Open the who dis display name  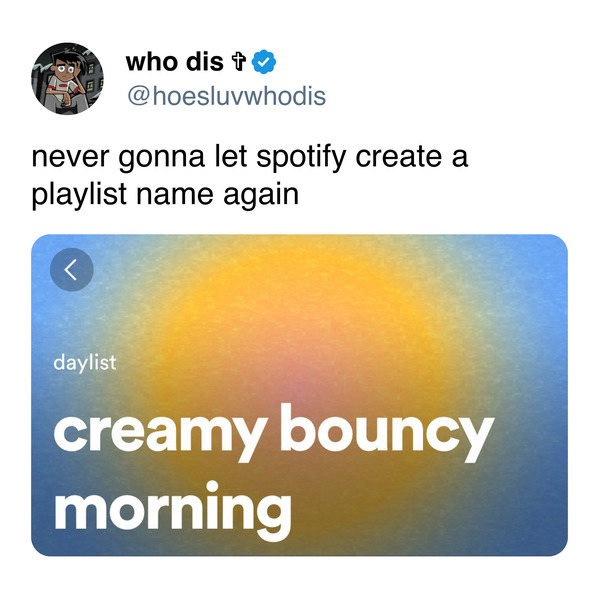(174, 62)
